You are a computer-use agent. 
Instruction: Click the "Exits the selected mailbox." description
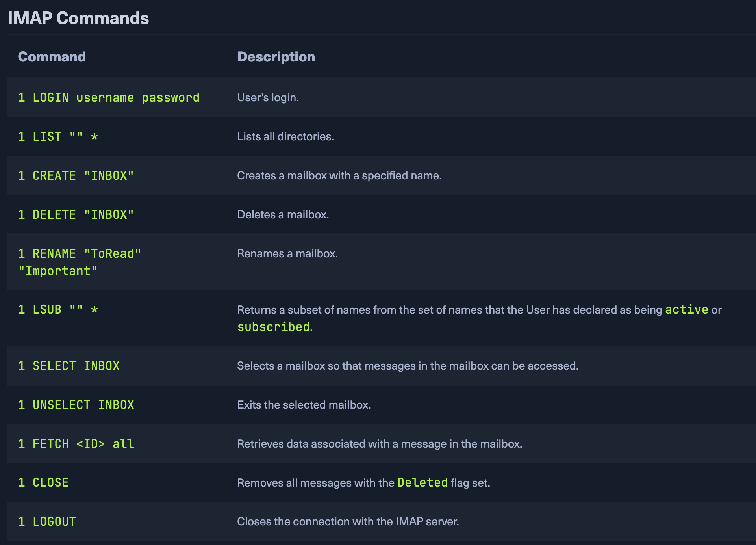tap(304, 405)
